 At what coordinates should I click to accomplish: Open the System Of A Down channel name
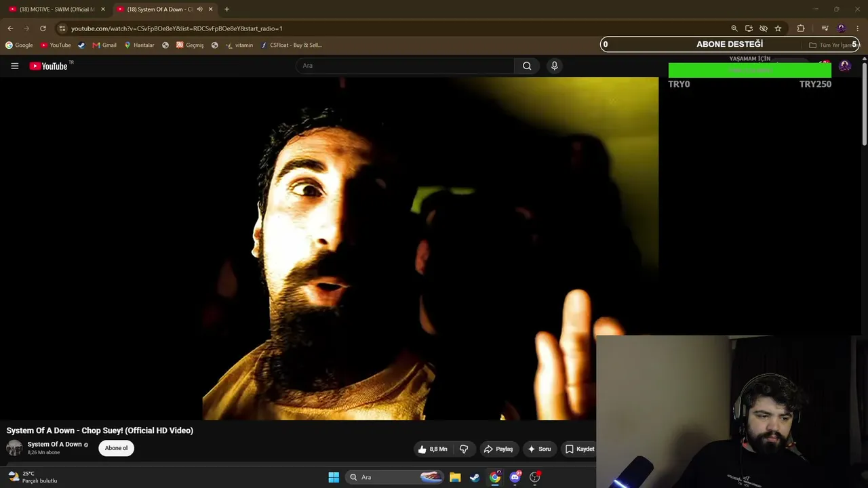pos(54,444)
